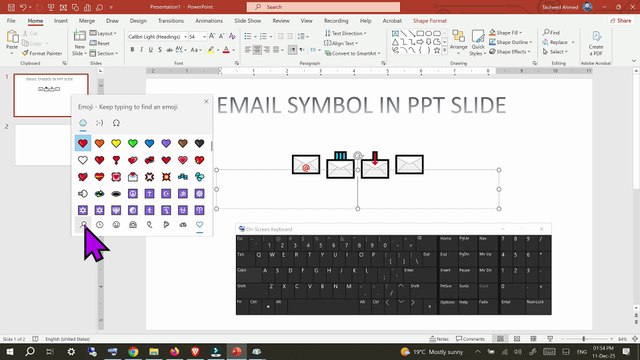
Task: Select the red heart emoji
Action: coord(83,143)
